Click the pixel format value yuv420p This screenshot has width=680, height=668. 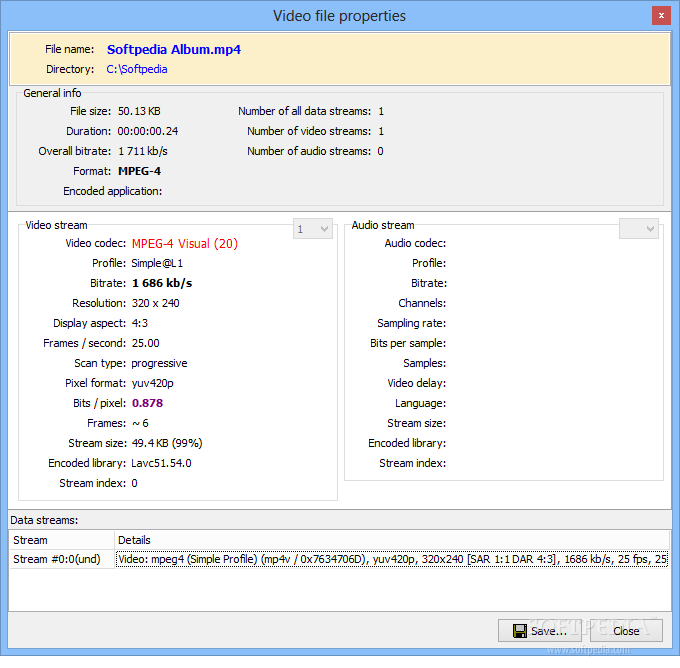click(x=152, y=383)
